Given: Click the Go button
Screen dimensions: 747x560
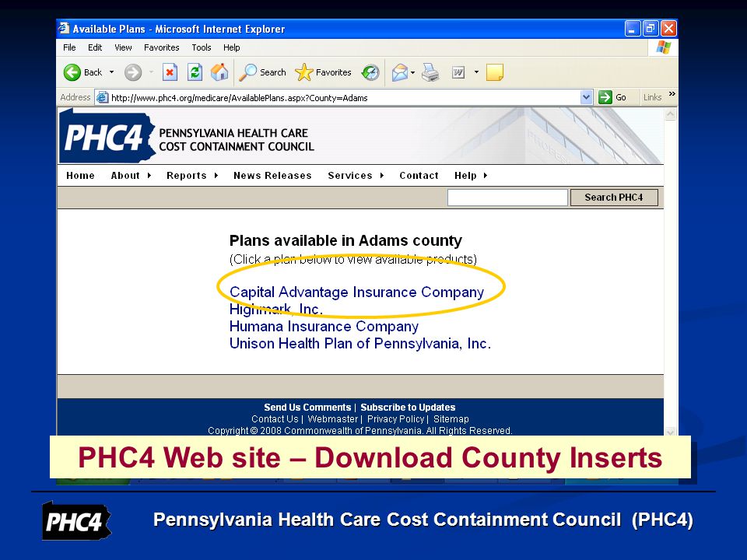Looking at the screenshot, I should (x=612, y=98).
